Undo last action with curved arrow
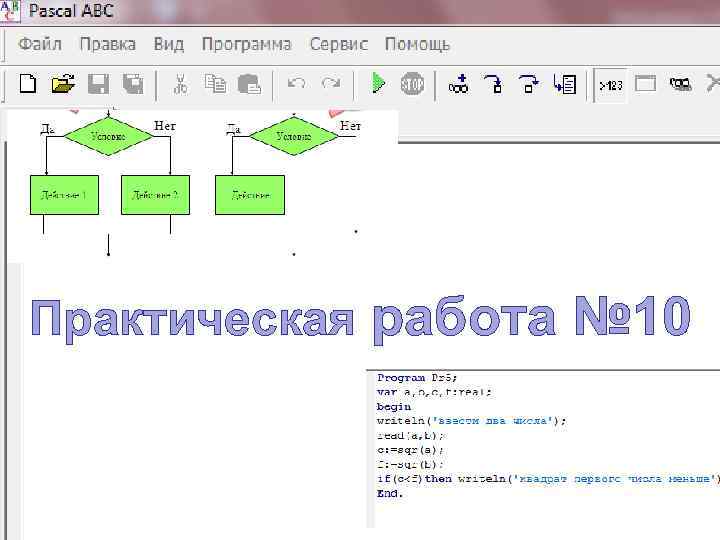Screen dimensions: 720x540 (297, 83)
